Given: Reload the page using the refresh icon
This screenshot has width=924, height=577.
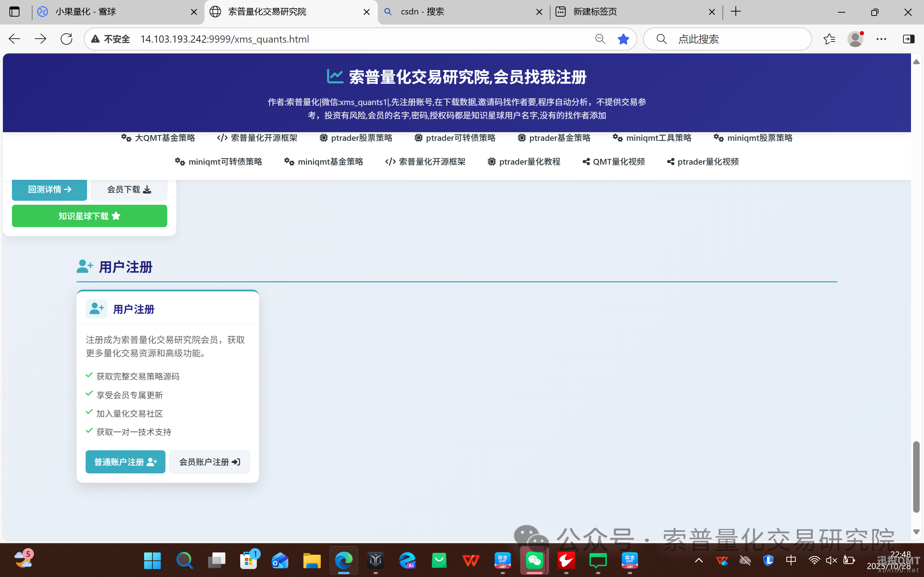Looking at the screenshot, I should [66, 39].
